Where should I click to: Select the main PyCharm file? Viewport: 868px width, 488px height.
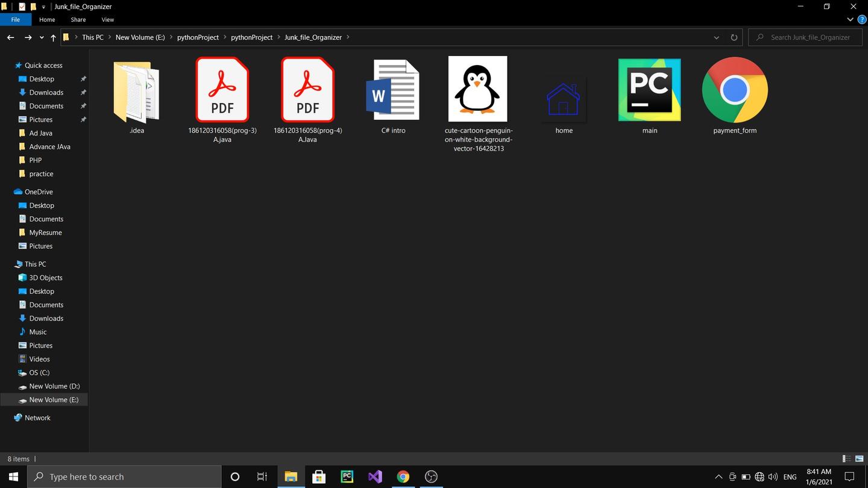pyautogui.click(x=649, y=90)
